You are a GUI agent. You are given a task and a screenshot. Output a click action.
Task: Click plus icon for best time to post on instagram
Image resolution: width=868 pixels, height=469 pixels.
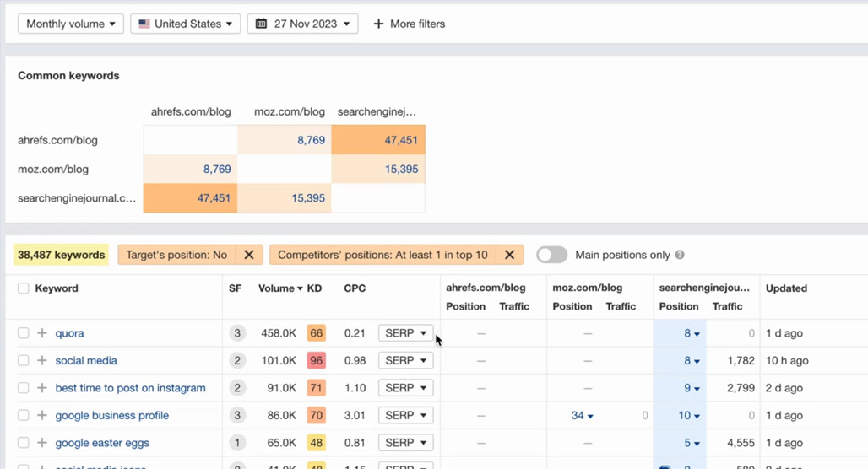point(42,388)
